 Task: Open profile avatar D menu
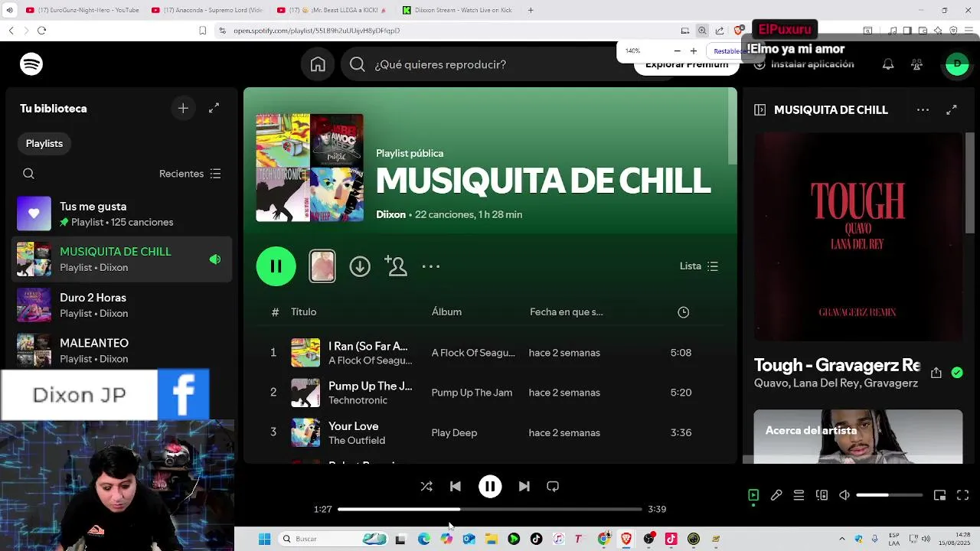(957, 64)
